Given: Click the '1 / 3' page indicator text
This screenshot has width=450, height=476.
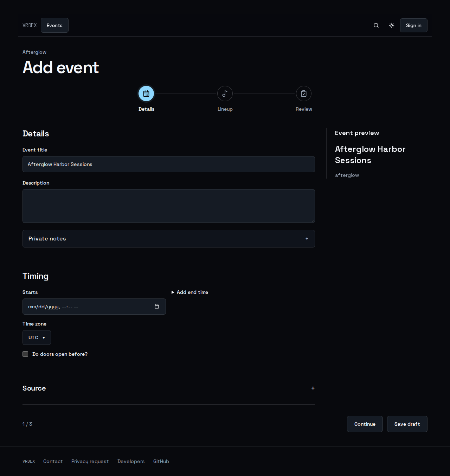Looking at the screenshot, I should [27, 424].
